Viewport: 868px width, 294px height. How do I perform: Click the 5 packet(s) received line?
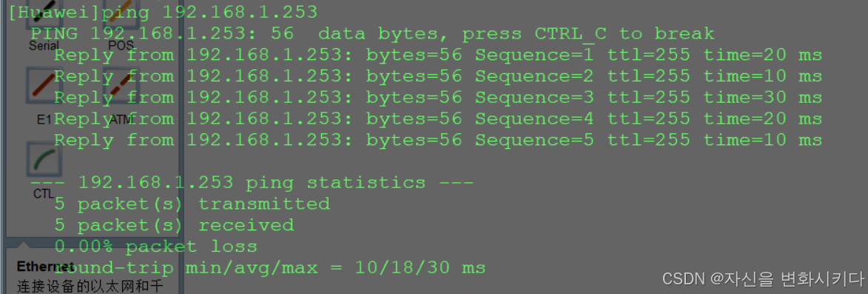[x=174, y=225]
